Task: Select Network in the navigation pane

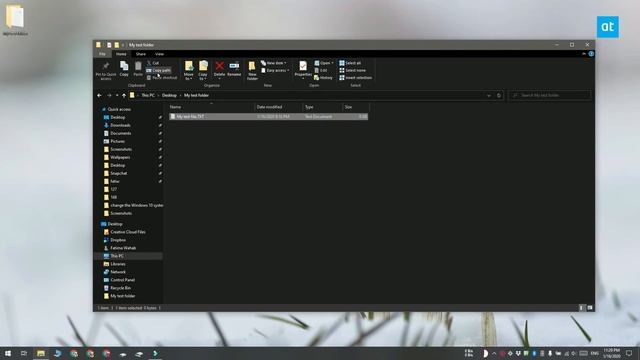Action: [115, 272]
